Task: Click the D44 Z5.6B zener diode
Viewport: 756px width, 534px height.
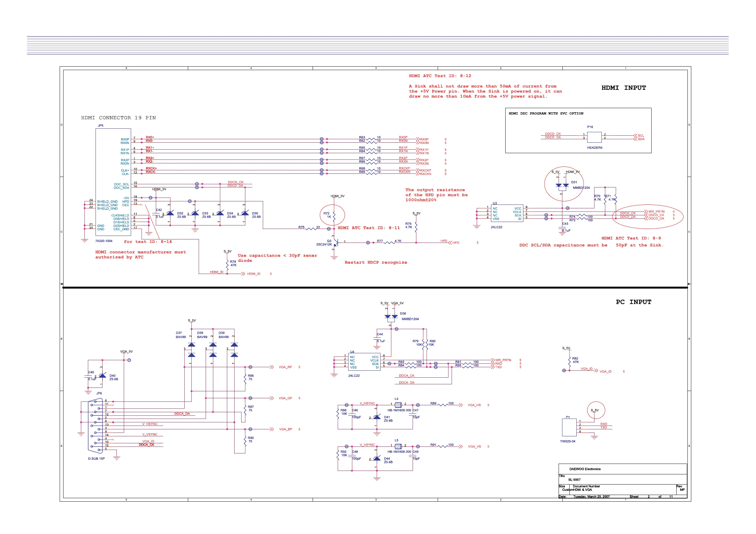Action: tap(377, 459)
